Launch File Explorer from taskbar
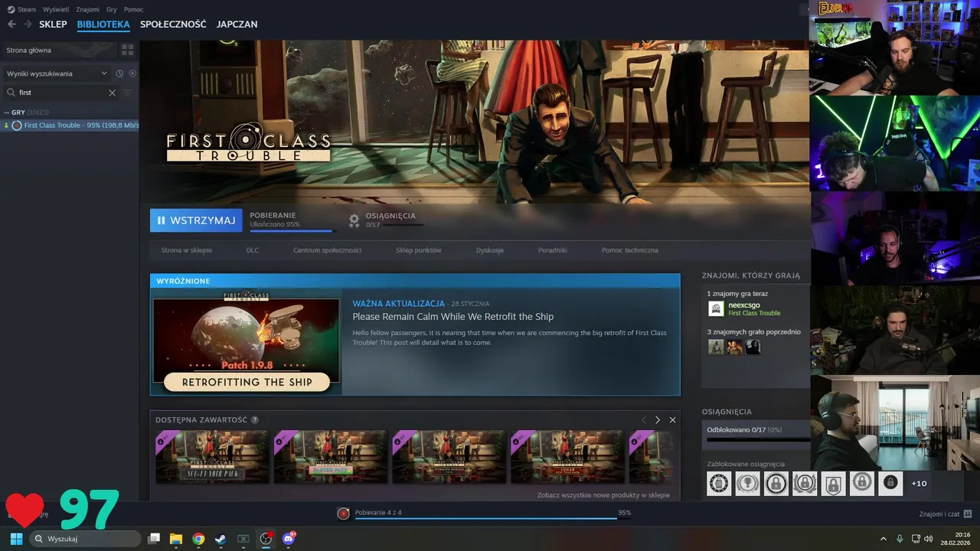This screenshot has height=551, width=980. point(176,539)
